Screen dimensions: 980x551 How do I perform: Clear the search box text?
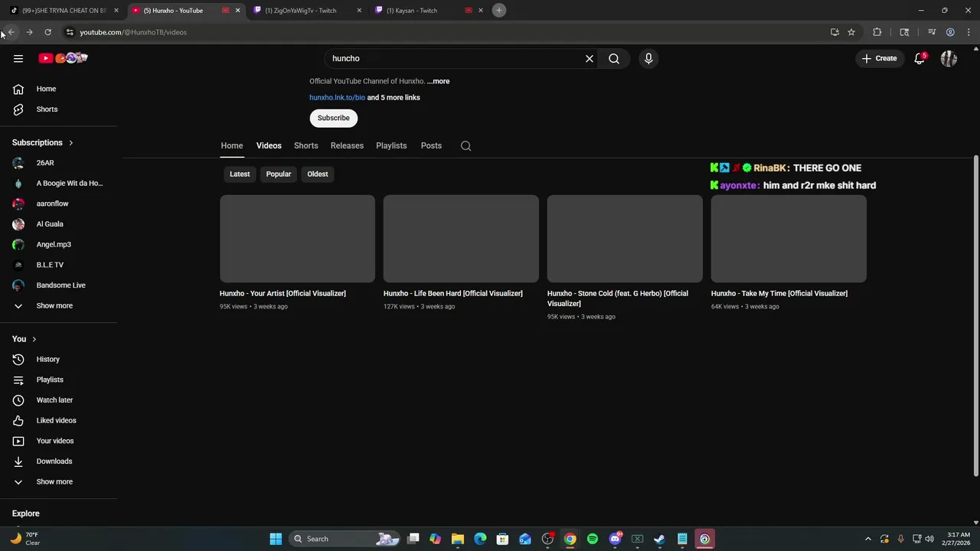(590, 58)
